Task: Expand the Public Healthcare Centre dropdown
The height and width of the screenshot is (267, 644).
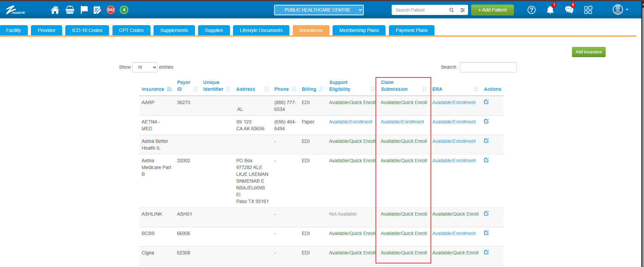Action: [319, 10]
